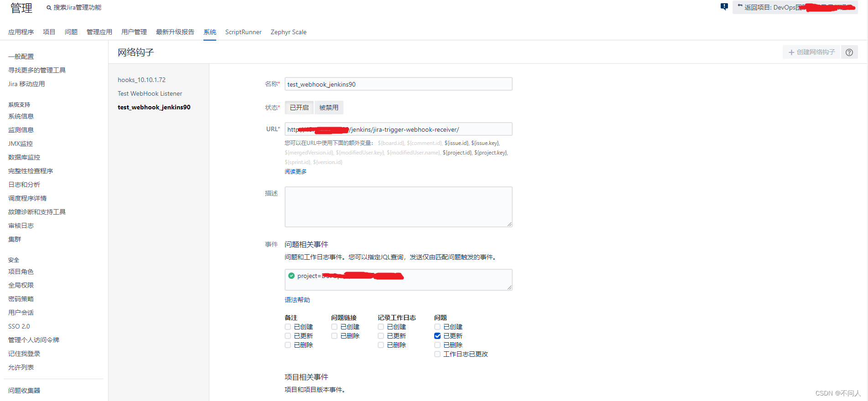Open Jira 移动应用 in sidebar
Viewport: 868px width, 401px height.
(26, 84)
